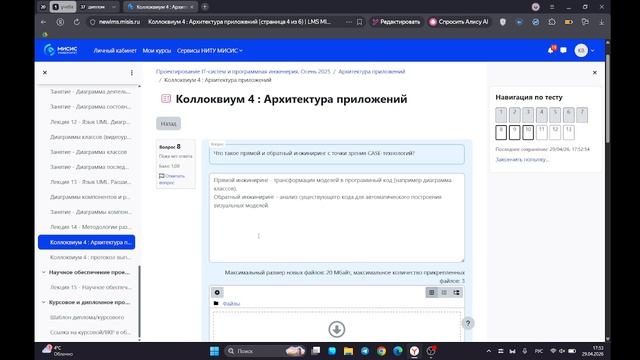Switch the file manager to icon view
Viewport: 640px width, 360px height.
(431, 292)
